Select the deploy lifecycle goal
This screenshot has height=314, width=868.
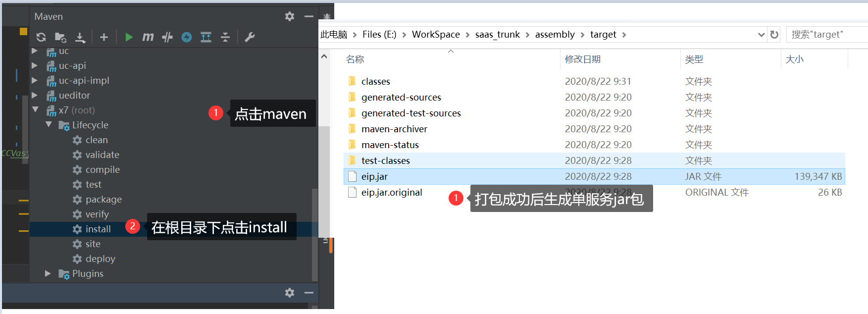pyautogui.click(x=100, y=259)
